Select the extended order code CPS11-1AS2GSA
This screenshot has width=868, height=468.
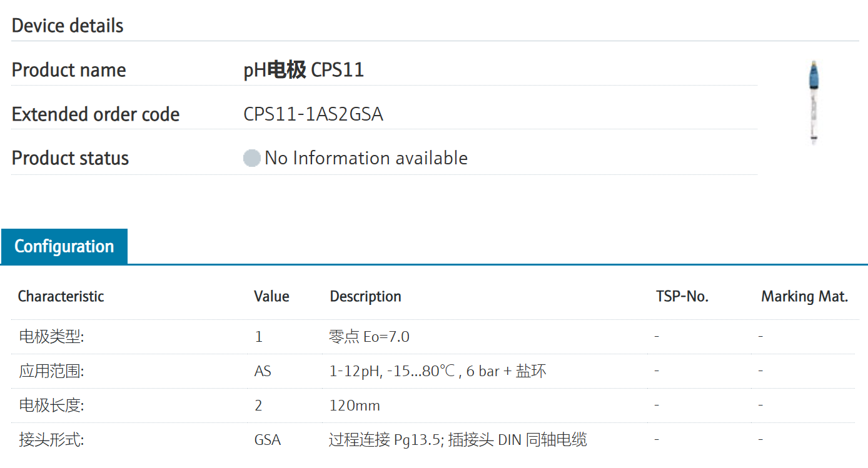click(313, 114)
